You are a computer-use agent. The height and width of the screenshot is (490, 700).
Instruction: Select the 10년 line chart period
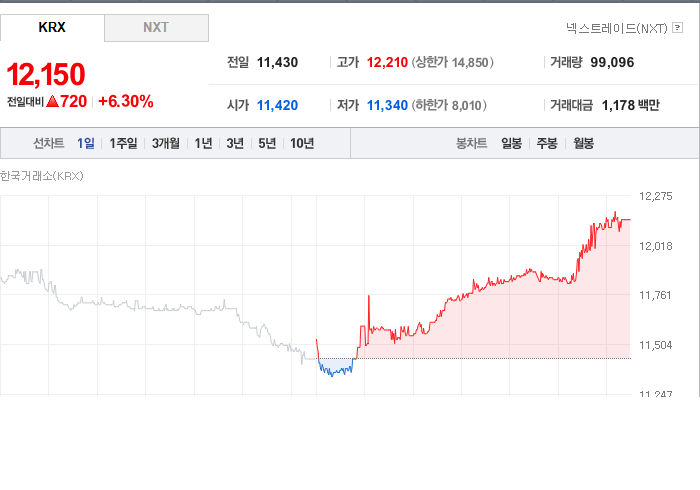pos(302,143)
